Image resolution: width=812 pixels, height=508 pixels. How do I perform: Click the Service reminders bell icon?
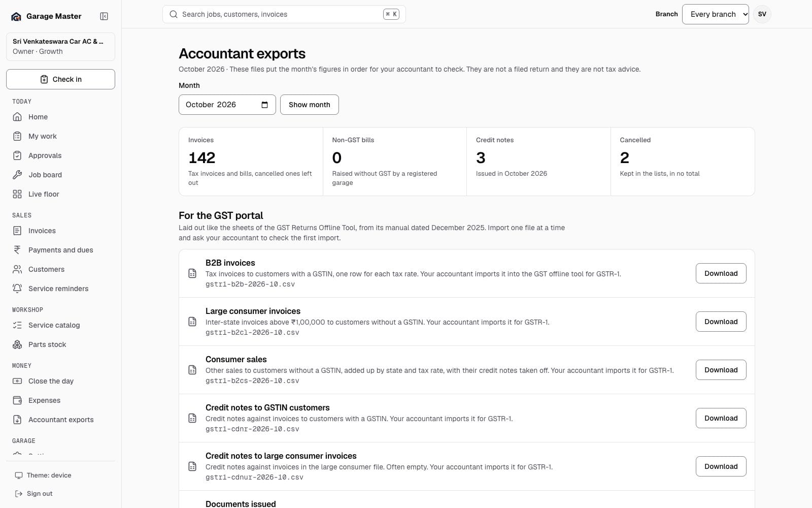tap(17, 289)
